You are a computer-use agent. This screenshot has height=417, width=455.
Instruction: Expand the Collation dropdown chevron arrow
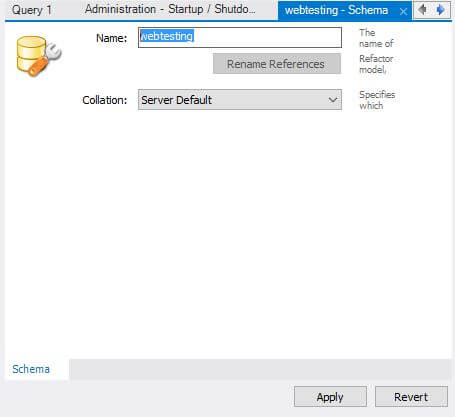pyautogui.click(x=332, y=100)
